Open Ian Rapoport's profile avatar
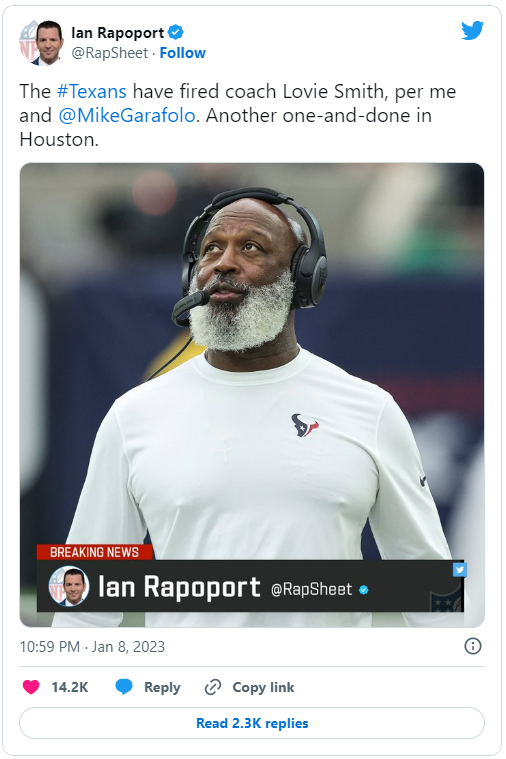506x759 pixels. click(x=42, y=43)
